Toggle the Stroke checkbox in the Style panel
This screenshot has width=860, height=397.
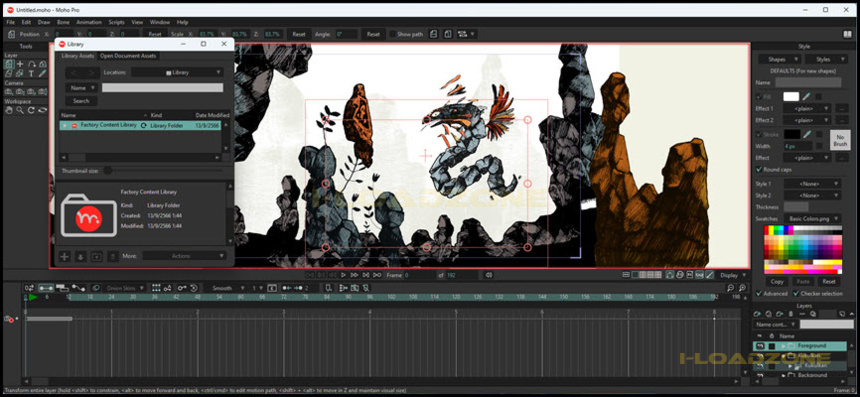click(x=759, y=134)
